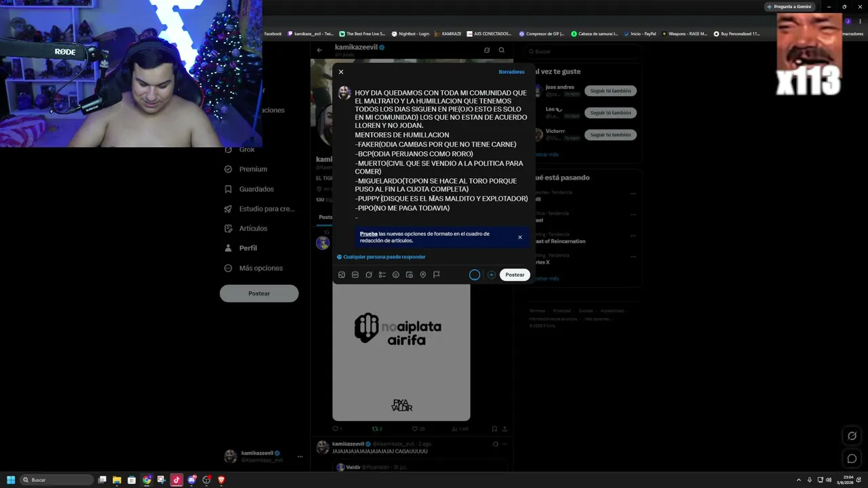Switch to Chrome on the taskbar
The image size is (868, 488).
[146, 480]
